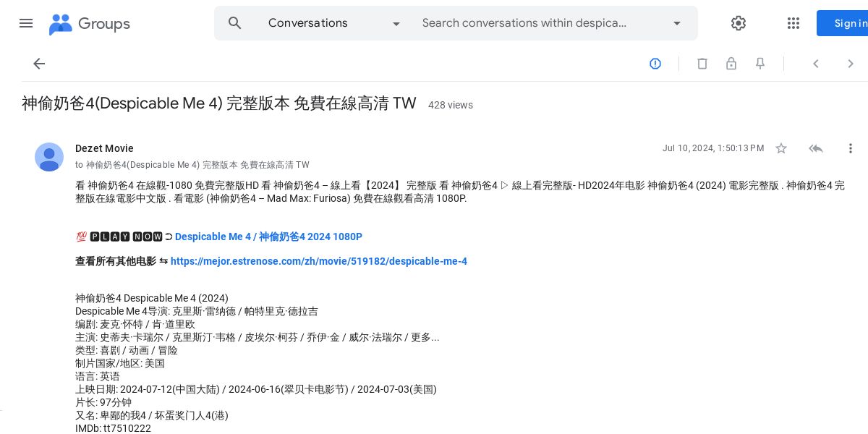Click the 片长: 97分钟 line

coord(103,402)
